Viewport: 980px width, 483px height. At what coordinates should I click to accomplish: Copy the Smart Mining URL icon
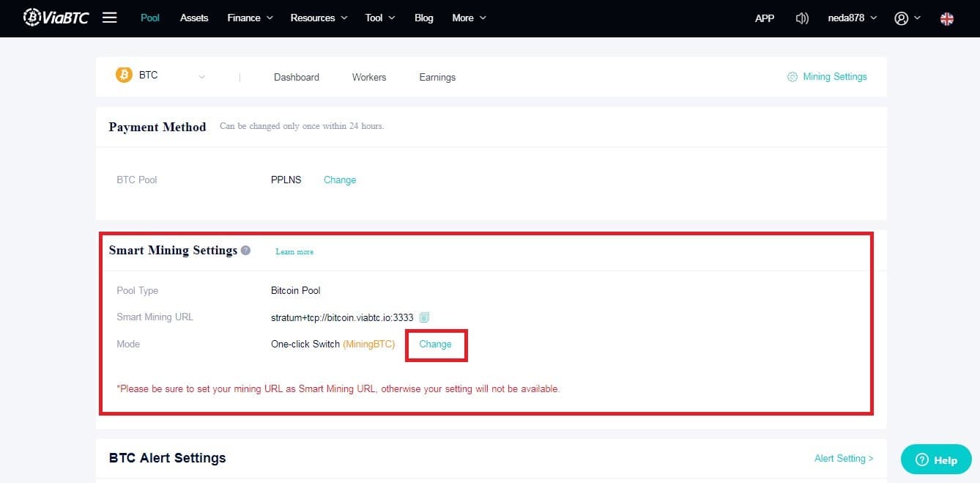[424, 317]
